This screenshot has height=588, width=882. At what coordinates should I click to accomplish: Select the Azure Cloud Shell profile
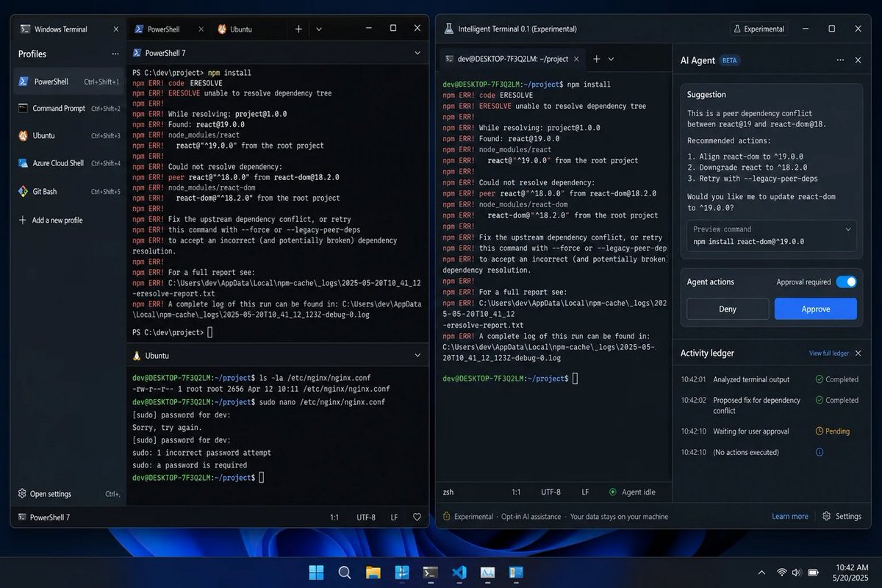pyautogui.click(x=69, y=163)
